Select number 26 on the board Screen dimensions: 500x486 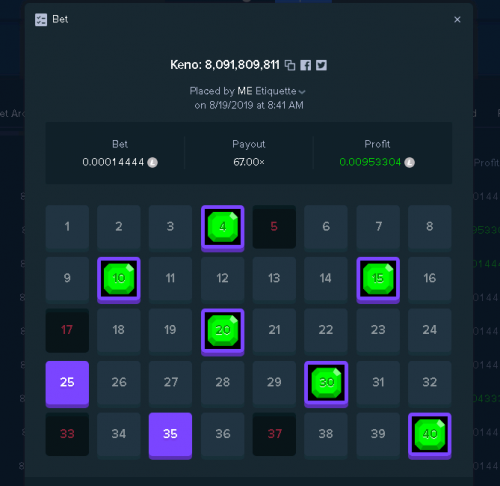[x=119, y=383]
